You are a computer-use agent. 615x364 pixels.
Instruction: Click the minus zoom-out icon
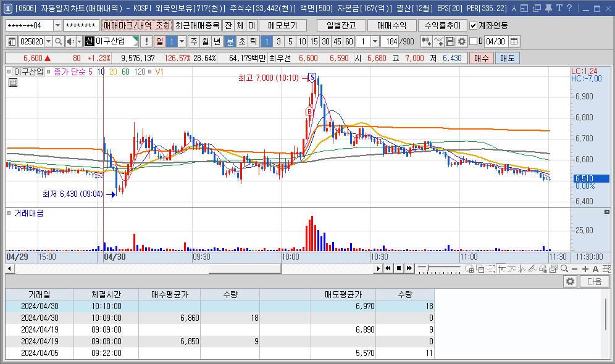point(575,269)
